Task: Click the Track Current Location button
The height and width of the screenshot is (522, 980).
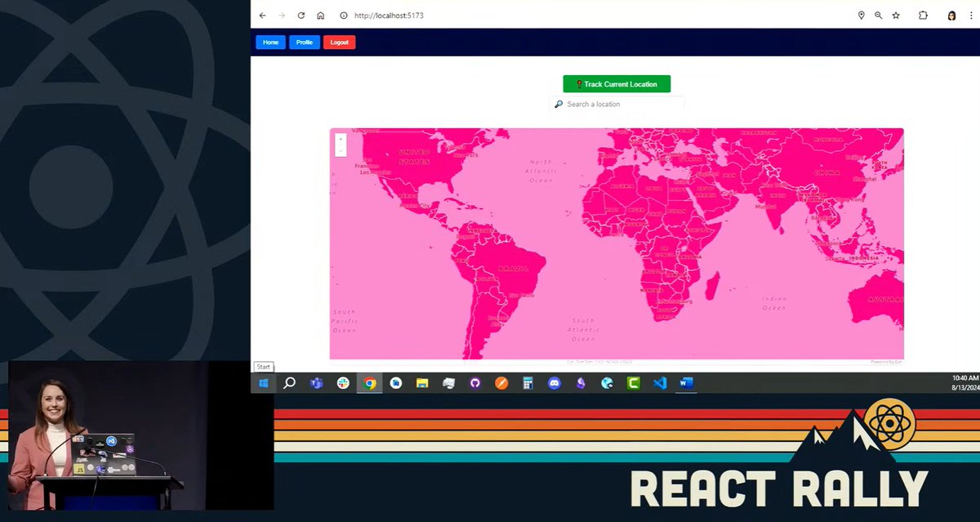Action: tap(617, 84)
